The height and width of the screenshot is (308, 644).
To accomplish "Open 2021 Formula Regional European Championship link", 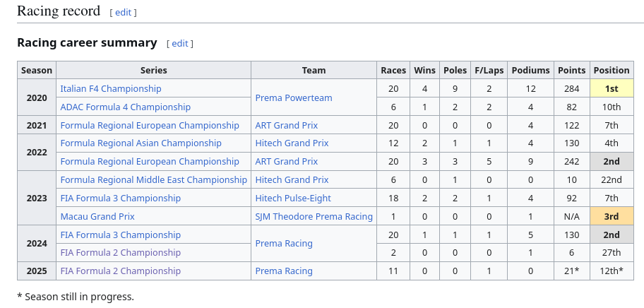I will 150,125.
